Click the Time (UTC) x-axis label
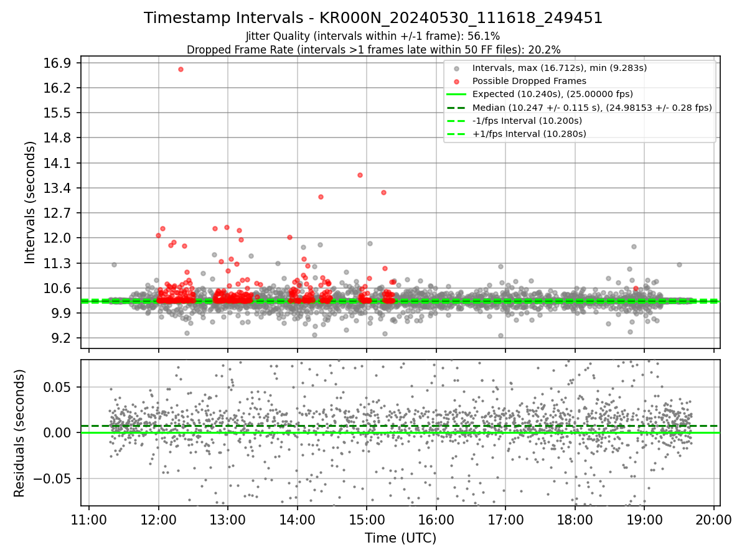Screen dimensions: 747x560 pos(400,538)
